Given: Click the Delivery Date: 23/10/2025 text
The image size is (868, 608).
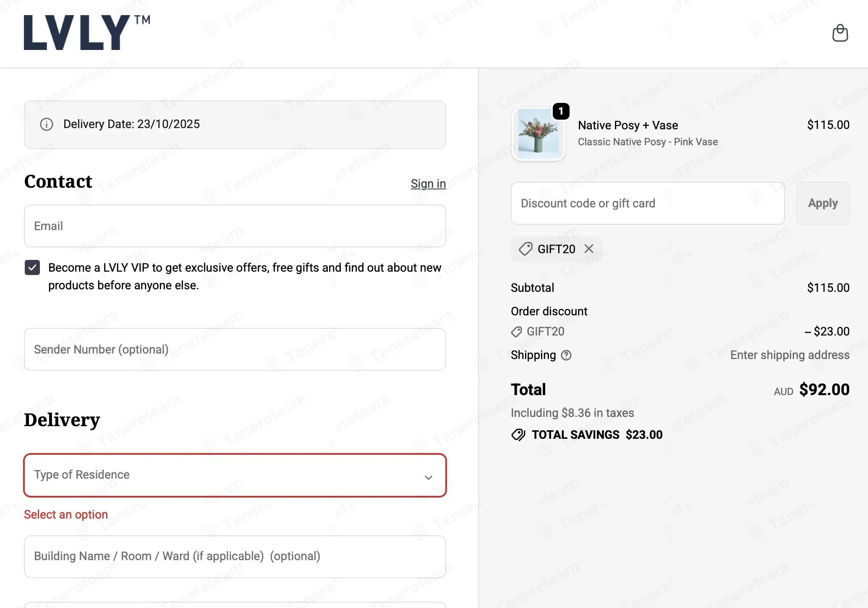Looking at the screenshot, I should pos(131,124).
